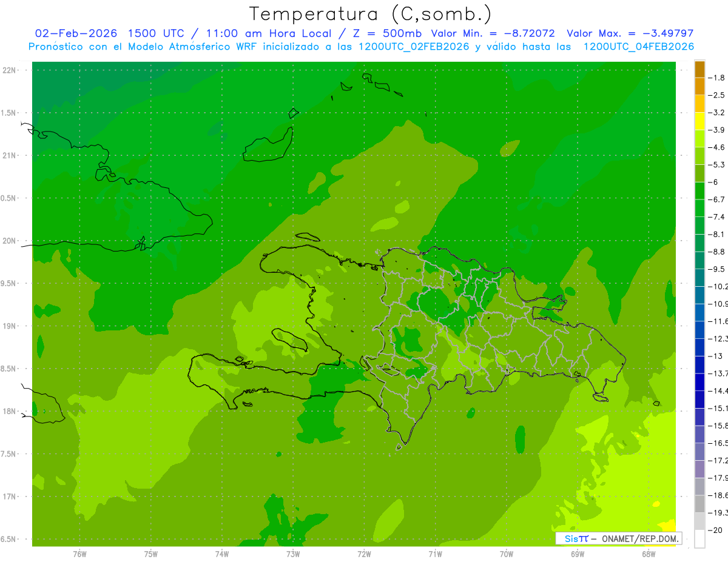Click the '-7.4' colorbar label

point(716,217)
